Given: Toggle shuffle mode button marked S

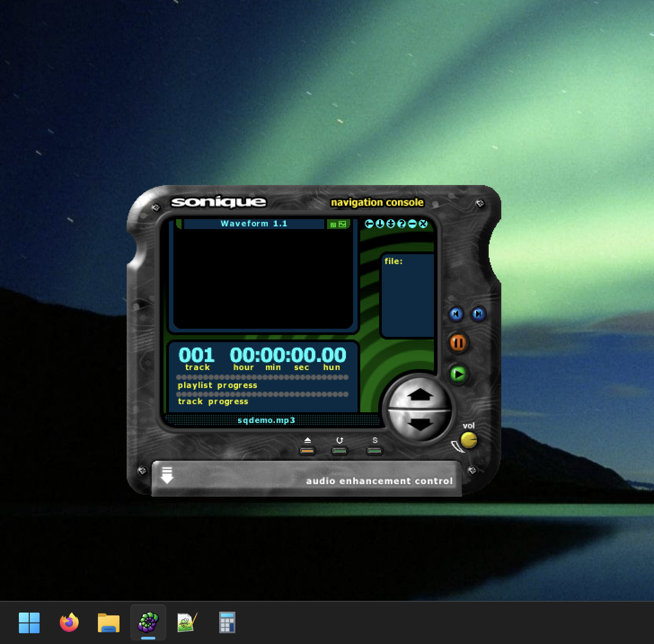Looking at the screenshot, I should click(x=374, y=450).
